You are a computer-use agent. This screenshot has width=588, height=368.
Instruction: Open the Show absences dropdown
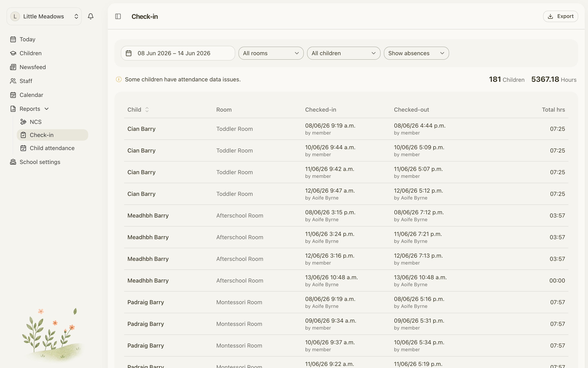click(x=416, y=53)
